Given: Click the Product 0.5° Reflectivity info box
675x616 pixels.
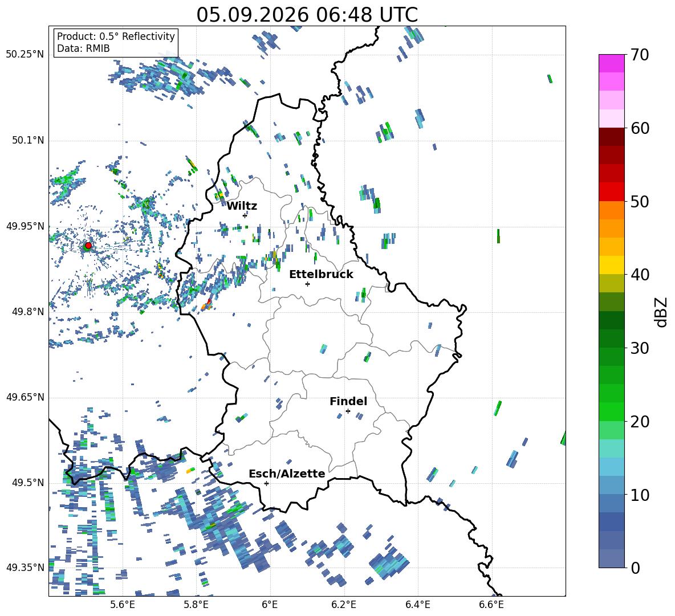Looking at the screenshot, I should point(116,42).
